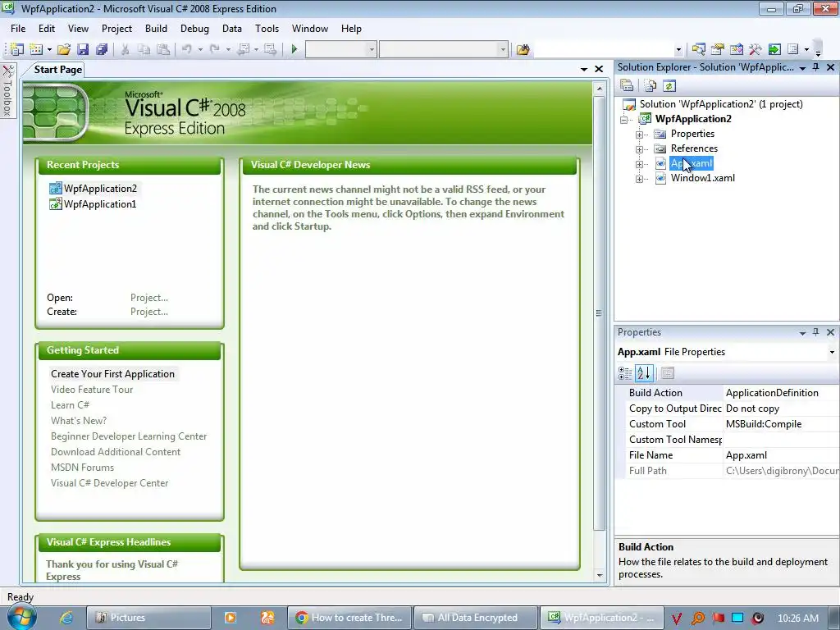Select Window1.xaml in Solution Explorer
This screenshot has height=630, width=840.
tap(702, 178)
